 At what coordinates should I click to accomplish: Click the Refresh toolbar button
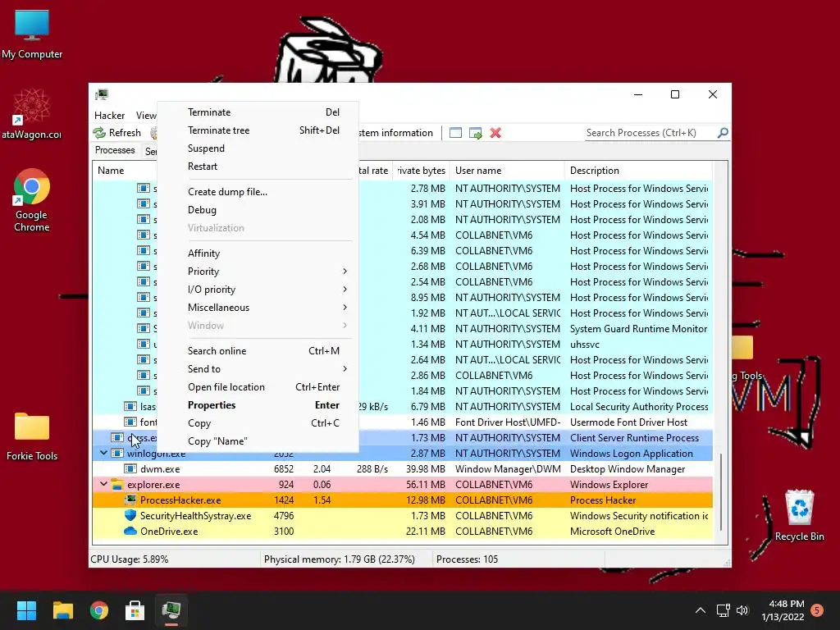pyautogui.click(x=116, y=133)
